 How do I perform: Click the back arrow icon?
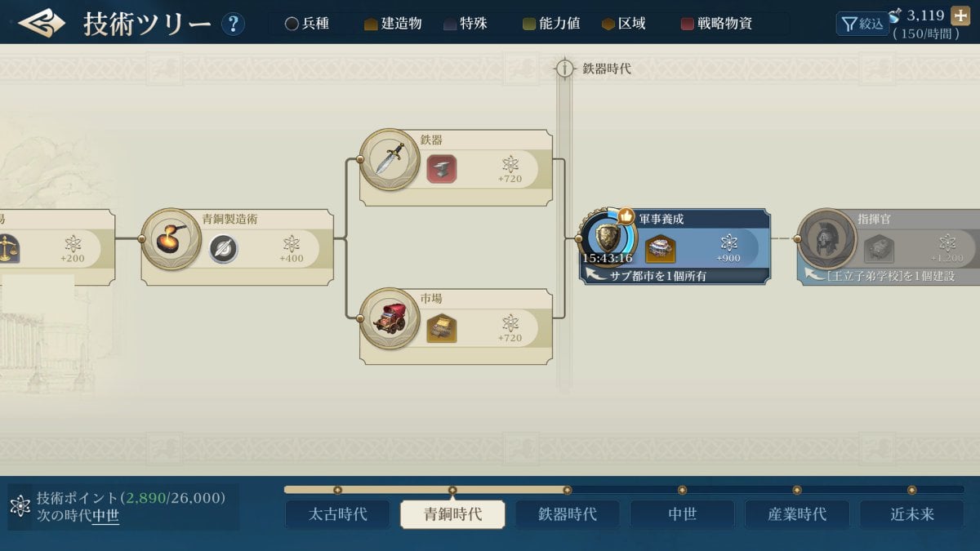point(41,23)
